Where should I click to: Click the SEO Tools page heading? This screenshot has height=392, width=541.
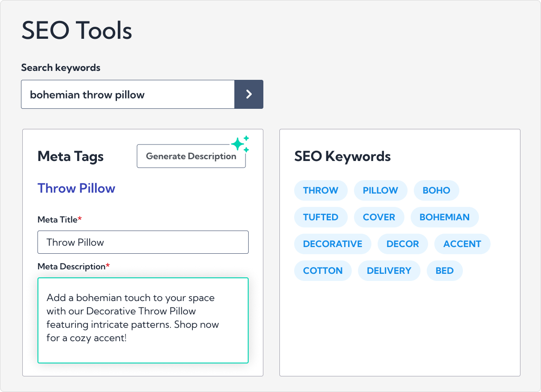(x=77, y=31)
